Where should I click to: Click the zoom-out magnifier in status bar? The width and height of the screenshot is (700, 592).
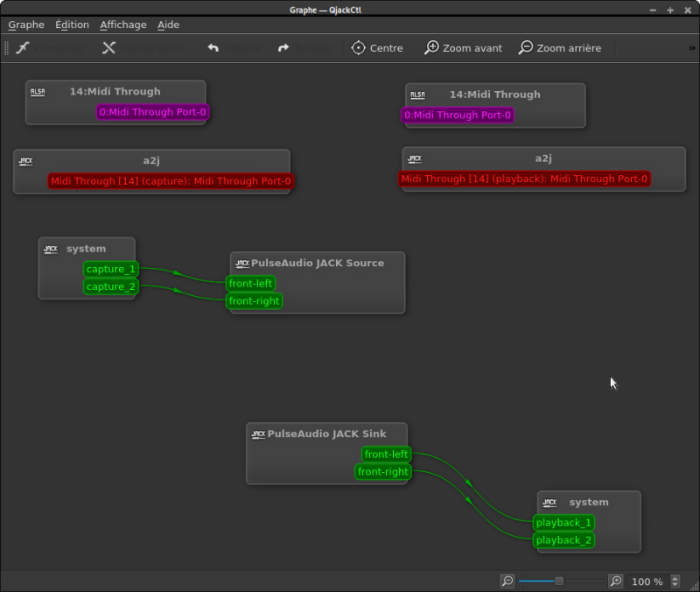[x=507, y=581]
